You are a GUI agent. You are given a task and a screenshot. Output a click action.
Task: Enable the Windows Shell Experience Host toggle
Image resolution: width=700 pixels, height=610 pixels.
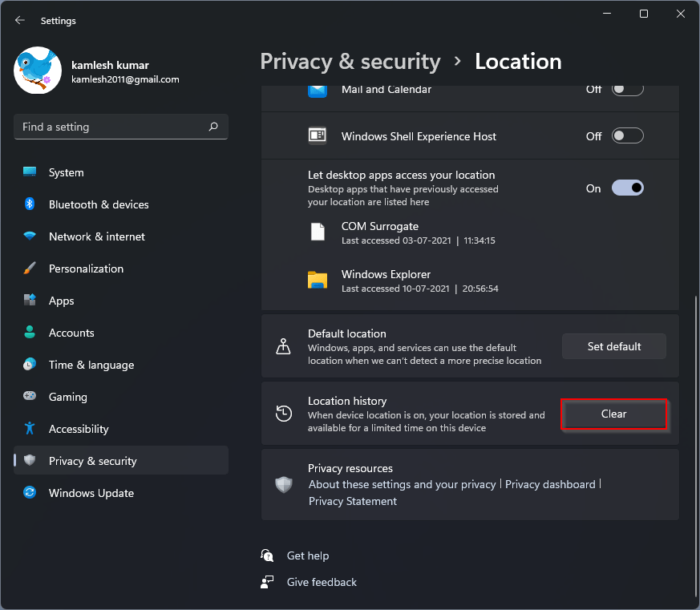tap(628, 136)
